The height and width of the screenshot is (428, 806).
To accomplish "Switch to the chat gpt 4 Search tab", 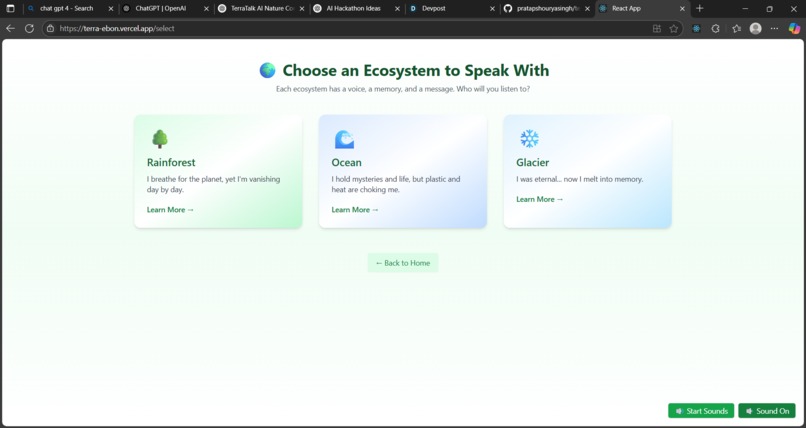I will pyautogui.click(x=66, y=9).
